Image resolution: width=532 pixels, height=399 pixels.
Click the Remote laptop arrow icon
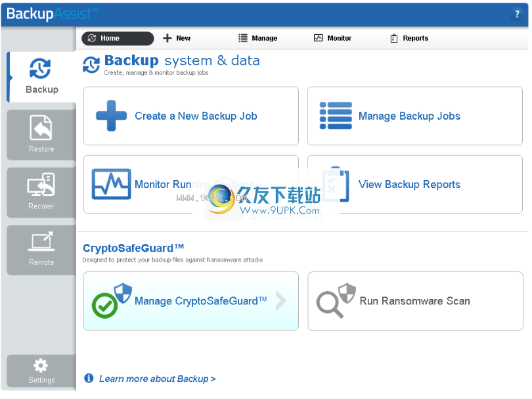[41, 241]
